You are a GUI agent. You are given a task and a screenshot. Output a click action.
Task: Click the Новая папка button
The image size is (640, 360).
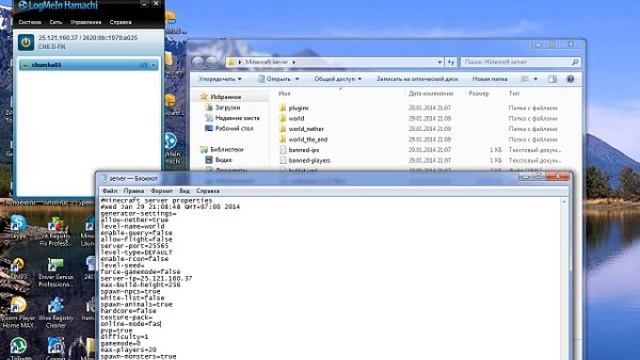click(x=490, y=79)
